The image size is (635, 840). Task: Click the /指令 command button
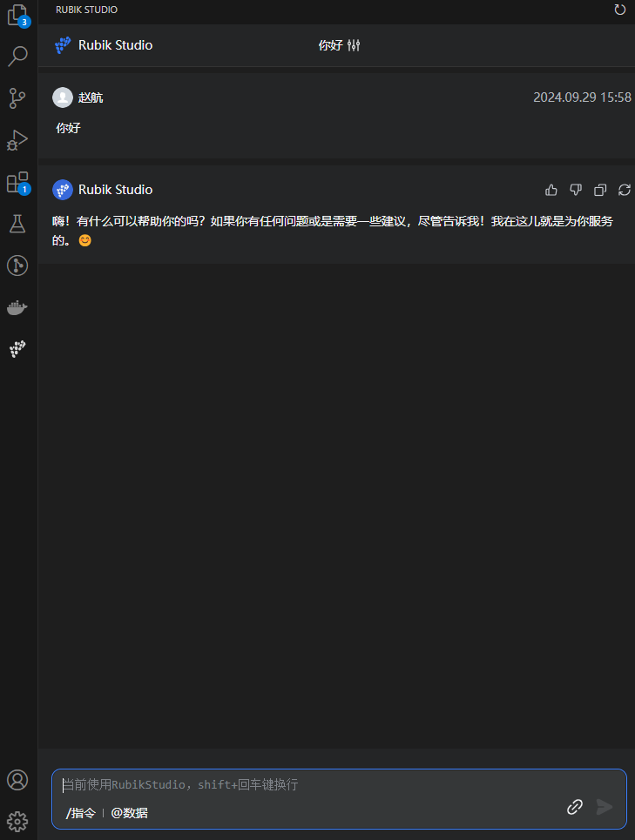[80, 813]
